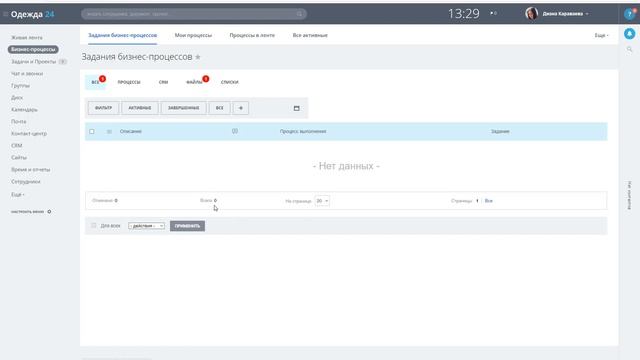The image size is (640, 360).
Task: Select the СПИСКИ category tab
Action: pyautogui.click(x=229, y=82)
